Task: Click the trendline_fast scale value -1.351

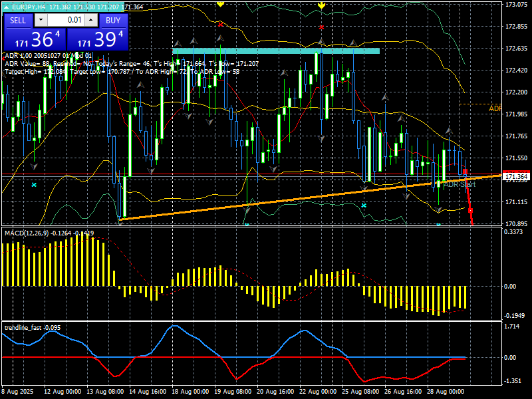Action: (512, 381)
